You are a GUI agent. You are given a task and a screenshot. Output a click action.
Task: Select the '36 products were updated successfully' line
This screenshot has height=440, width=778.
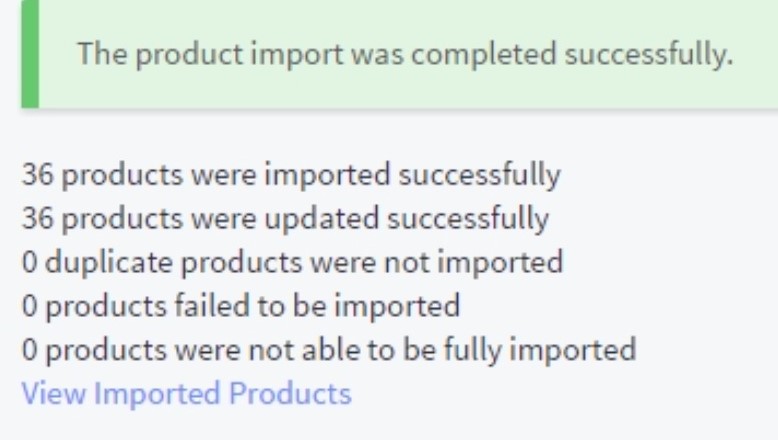point(285,218)
